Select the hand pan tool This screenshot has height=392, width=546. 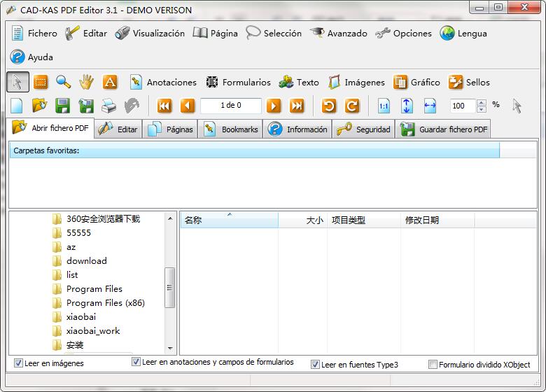tap(86, 82)
